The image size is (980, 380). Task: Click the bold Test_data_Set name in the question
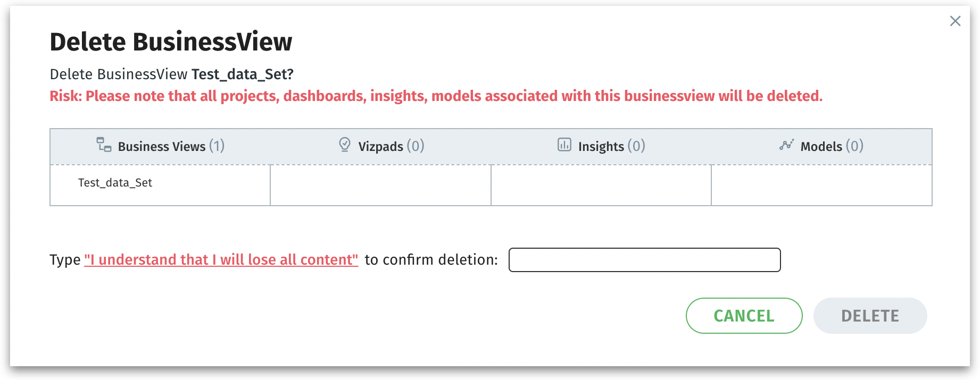(x=242, y=74)
